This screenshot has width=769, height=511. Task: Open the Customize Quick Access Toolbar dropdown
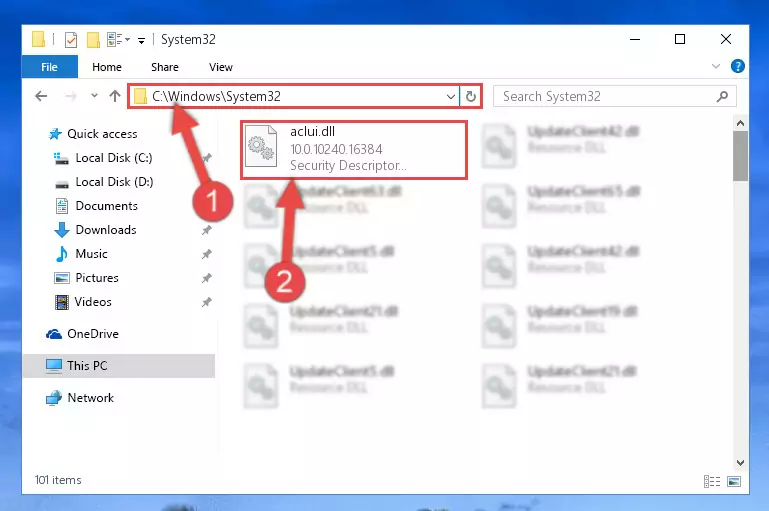(x=141, y=41)
